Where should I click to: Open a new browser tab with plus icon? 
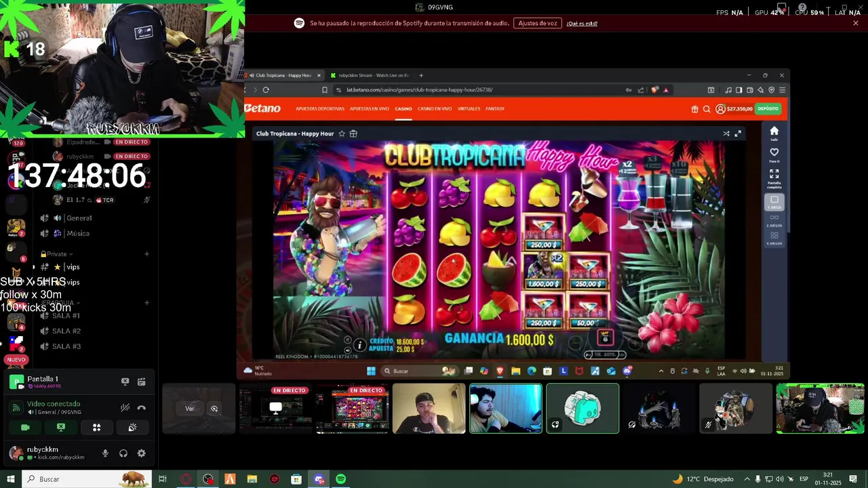(x=421, y=75)
